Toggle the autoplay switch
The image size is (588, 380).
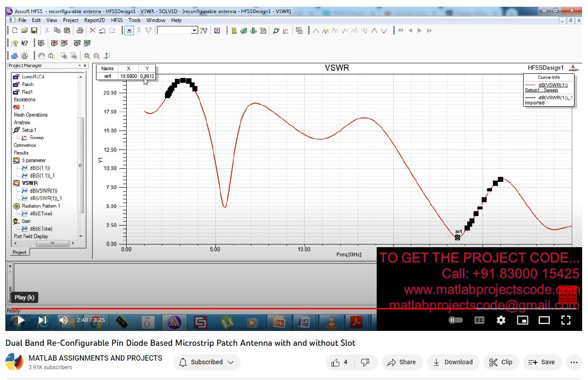(456, 320)
